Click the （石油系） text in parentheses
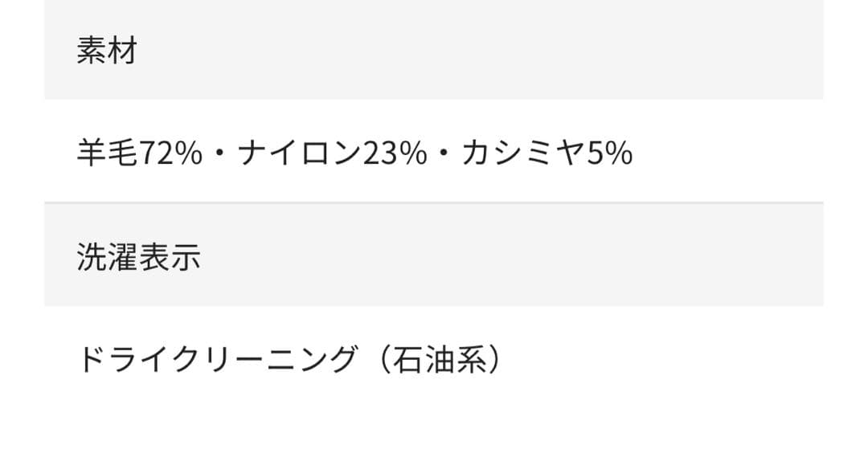 point(442,360)
